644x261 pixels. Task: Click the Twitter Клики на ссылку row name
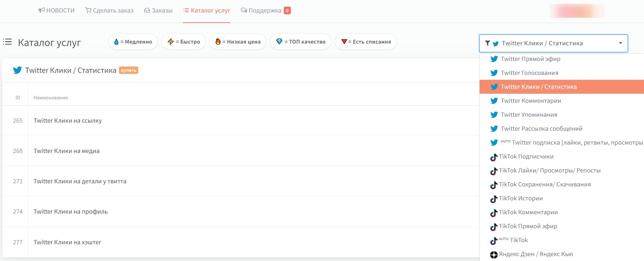(68, 121)
